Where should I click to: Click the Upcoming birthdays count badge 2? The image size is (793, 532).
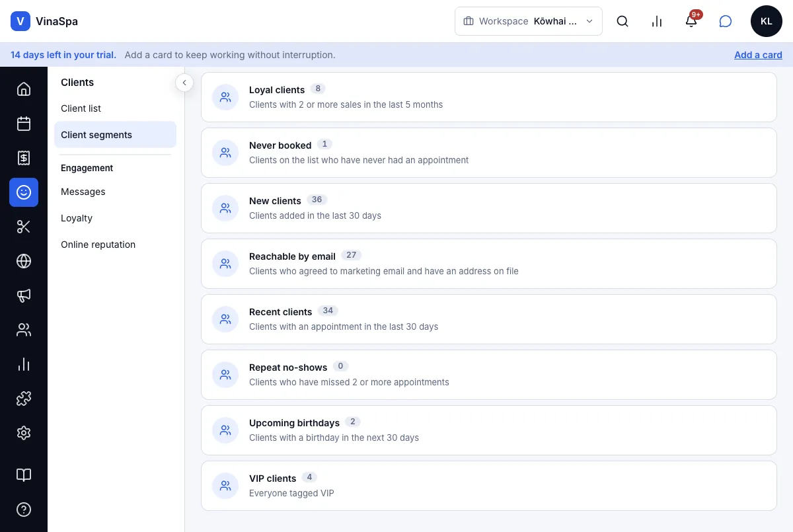pyautogui.click(x=353, y=422)
